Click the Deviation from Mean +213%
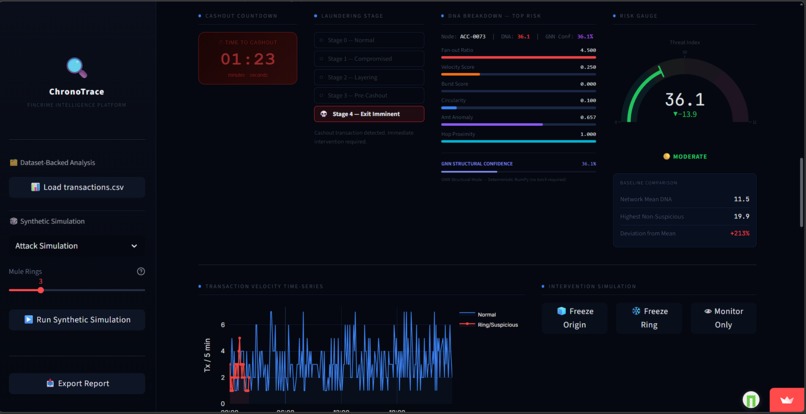The image size is (806, 414). [x=740, y=233]
